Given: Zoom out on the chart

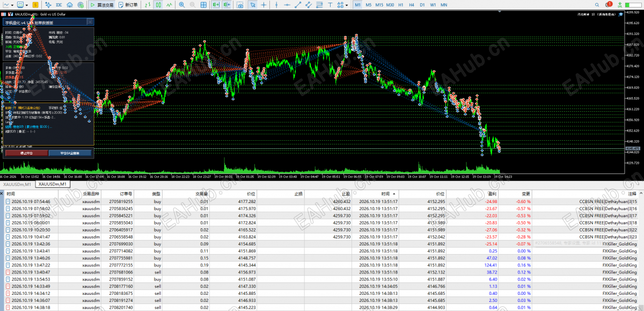Looking at the screenshot, I should coord(193,5).
